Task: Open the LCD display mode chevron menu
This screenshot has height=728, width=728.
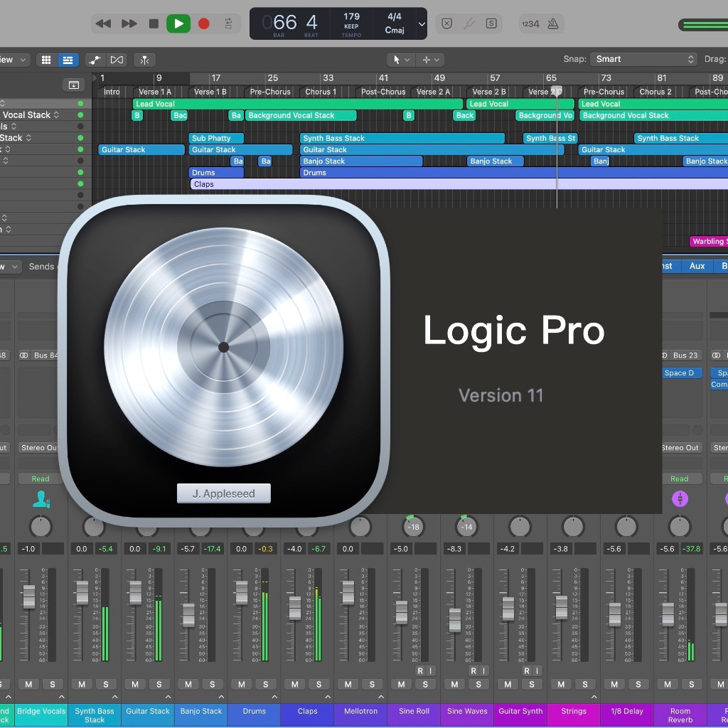Action: [x=422, y=23]
